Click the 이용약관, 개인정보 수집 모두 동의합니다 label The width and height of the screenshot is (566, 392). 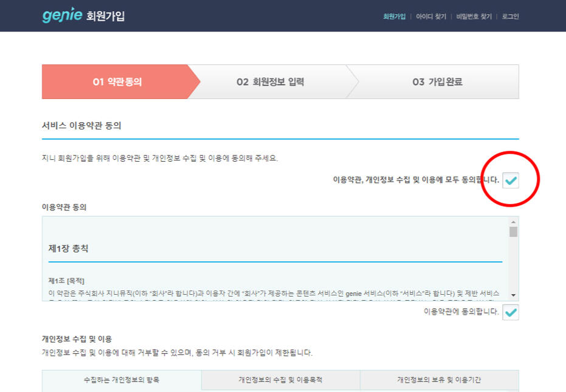tap(416, 180)
